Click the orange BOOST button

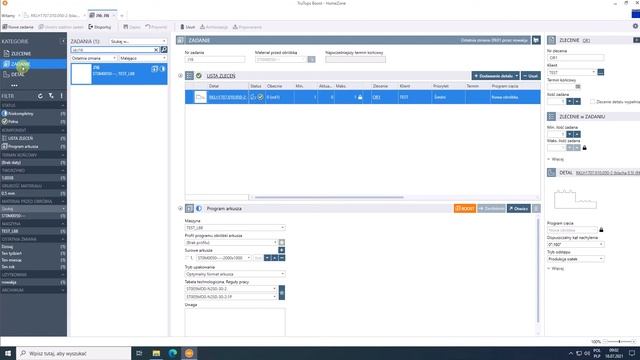pos(465,209)
